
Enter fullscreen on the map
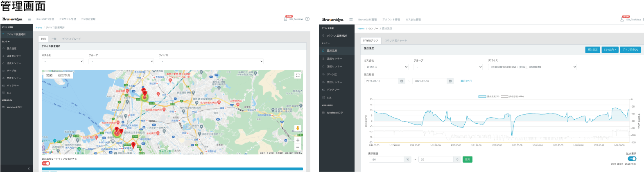tap(298, 75)
